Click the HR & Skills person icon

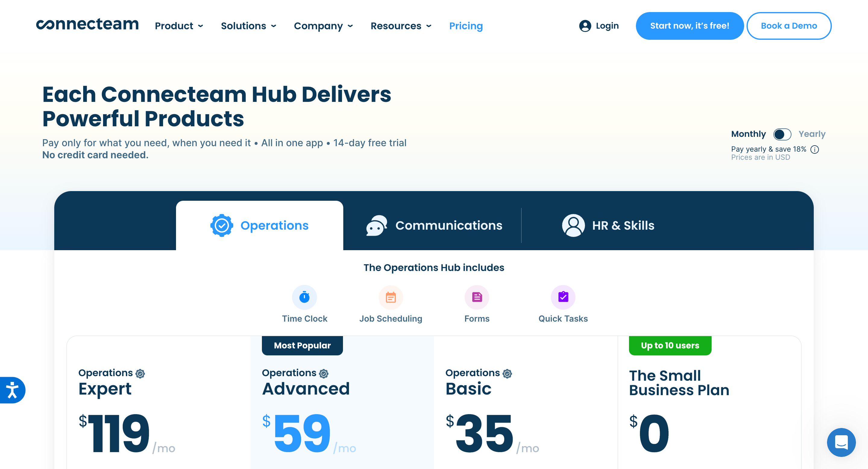coord(573,225)
